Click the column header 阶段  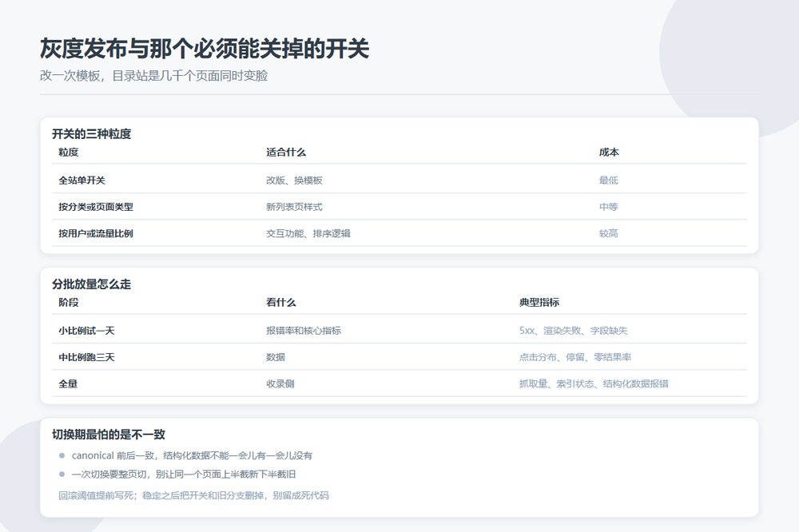coord(68,302)
